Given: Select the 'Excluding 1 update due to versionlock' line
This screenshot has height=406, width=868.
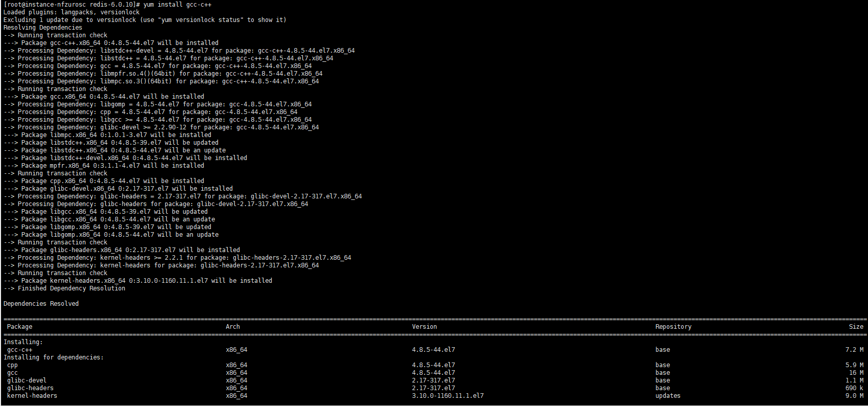Looking at the screenshot, I should pyautogui.click(x=145, y=20).
